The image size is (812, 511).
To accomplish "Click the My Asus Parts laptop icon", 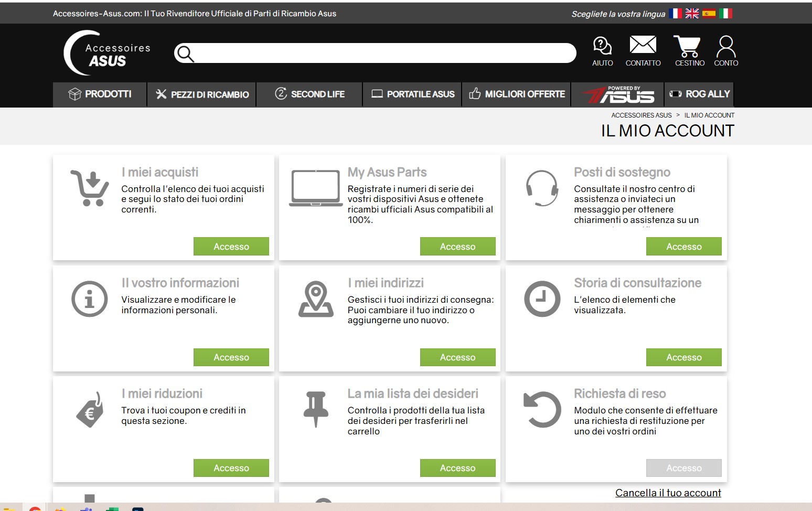I will coord(316,188).
